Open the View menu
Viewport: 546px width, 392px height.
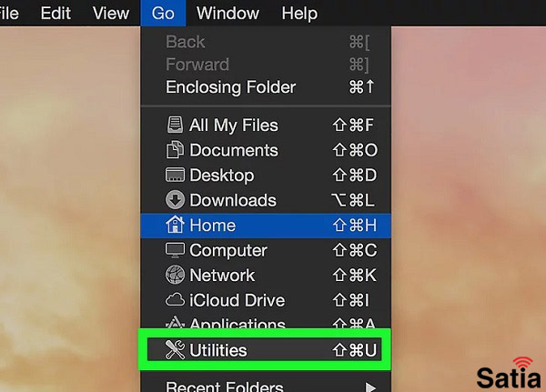pos(111,14)
